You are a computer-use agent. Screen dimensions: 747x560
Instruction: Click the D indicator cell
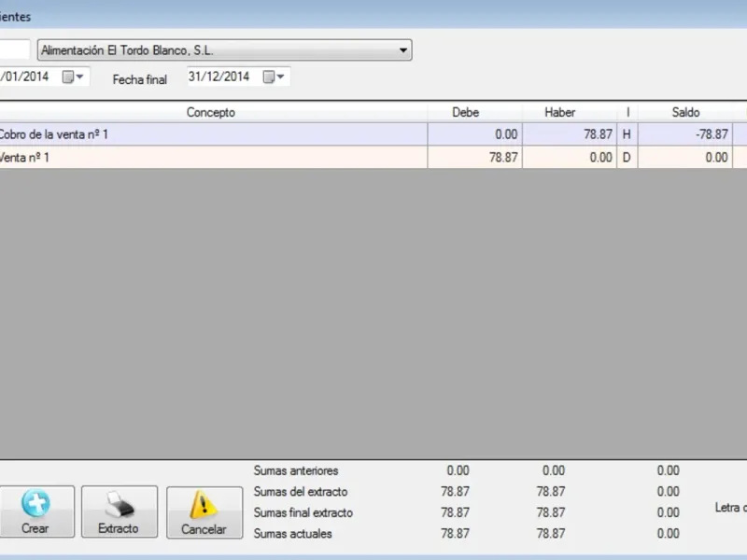[627, 157]
